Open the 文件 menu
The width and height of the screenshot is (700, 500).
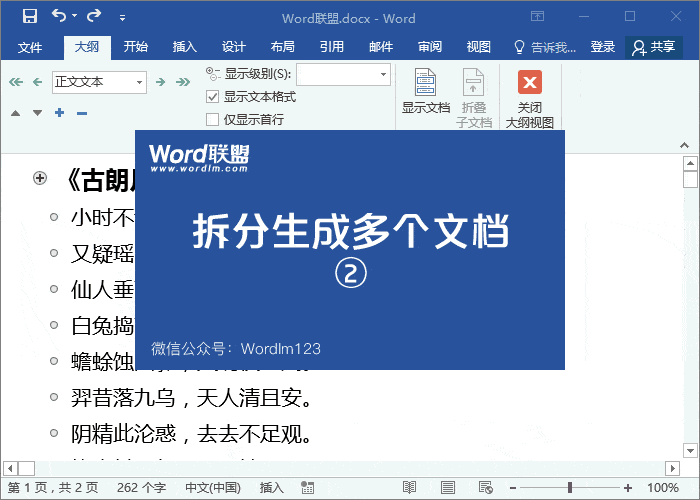[x=30, y=47]
